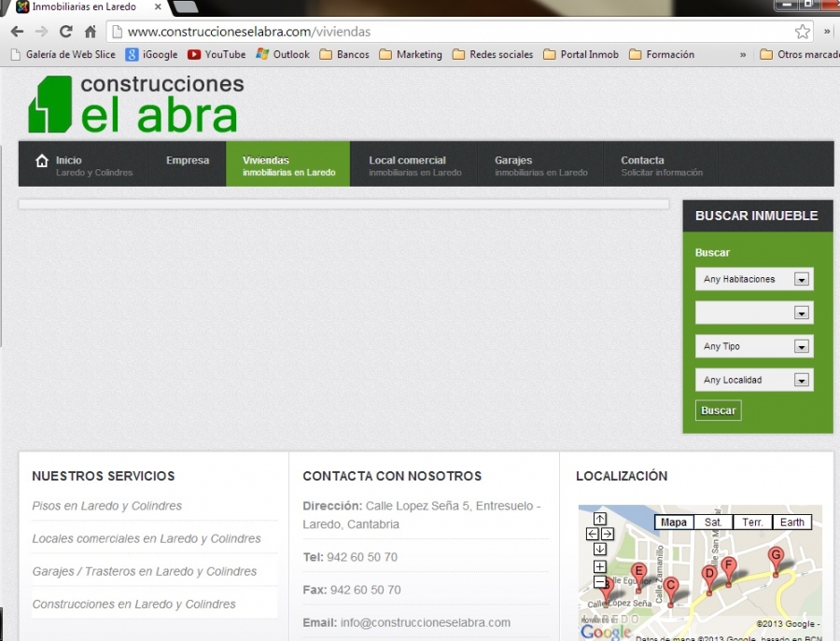Click the telephone number 942 60 50 70
Viewport: 840px width, 641px height.
coord(362,557)
